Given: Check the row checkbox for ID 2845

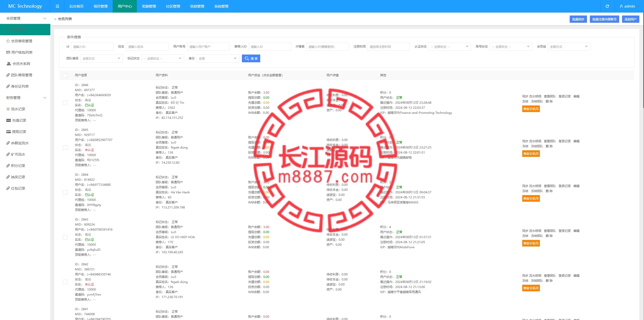Looking at the screenshot, I should click(x=65, y=148).
